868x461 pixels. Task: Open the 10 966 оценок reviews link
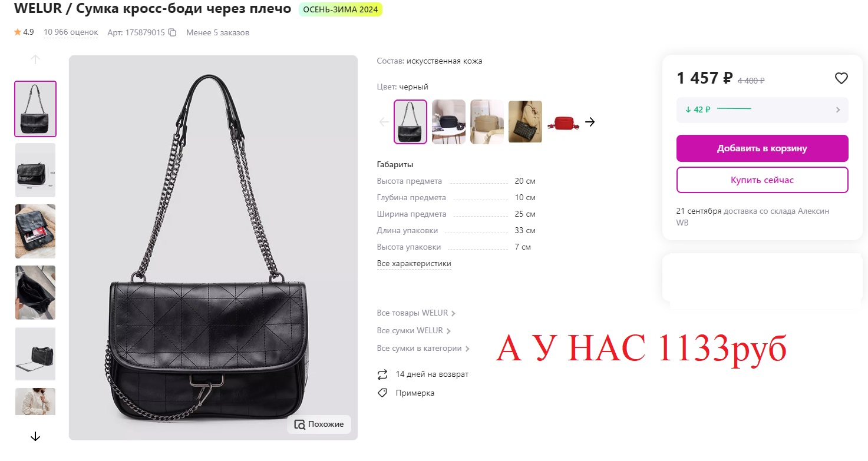71,32
